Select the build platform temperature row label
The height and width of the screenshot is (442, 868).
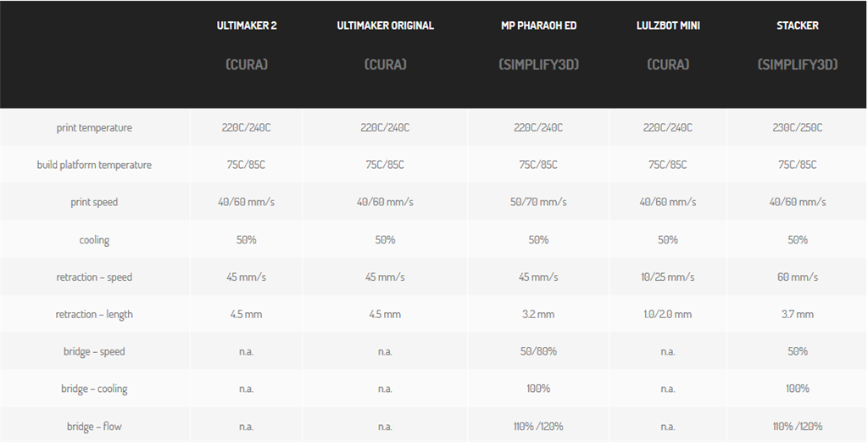94,165
